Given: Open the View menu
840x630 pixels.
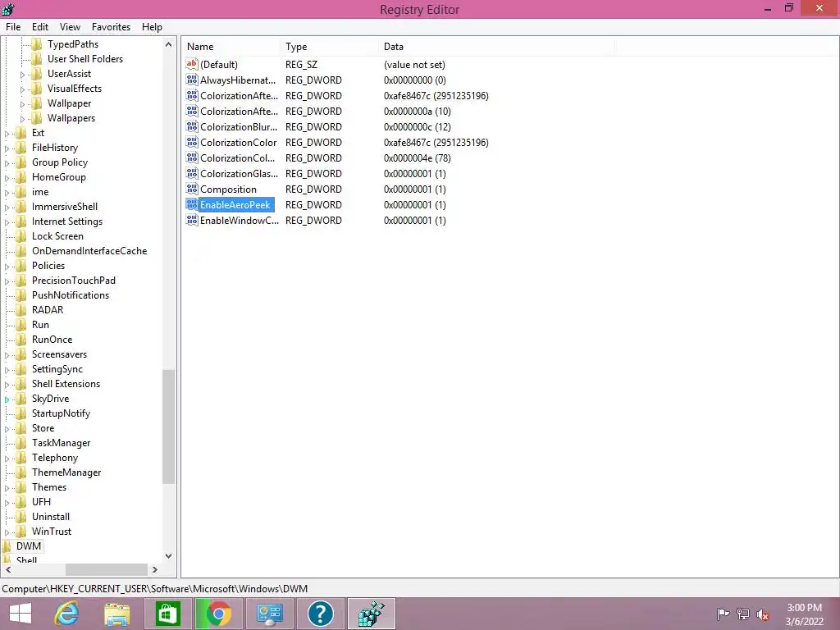Looking at the screenshot, I should tap(70, 27).
